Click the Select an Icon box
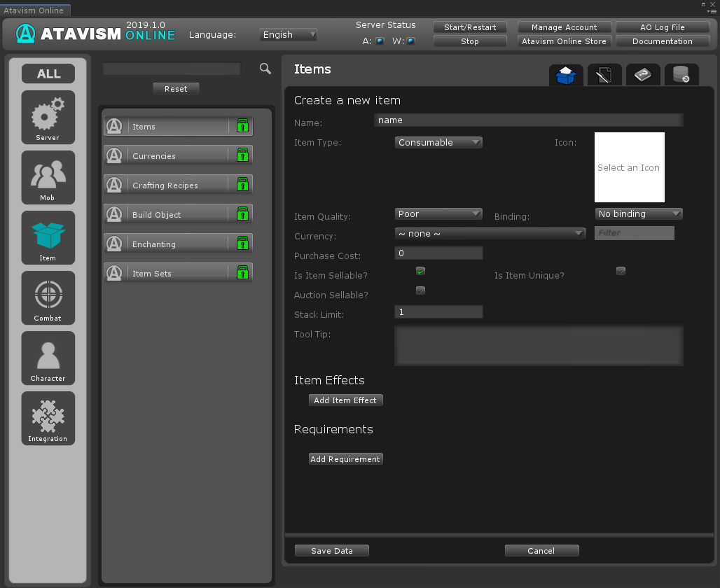 (x=629, y=168)
